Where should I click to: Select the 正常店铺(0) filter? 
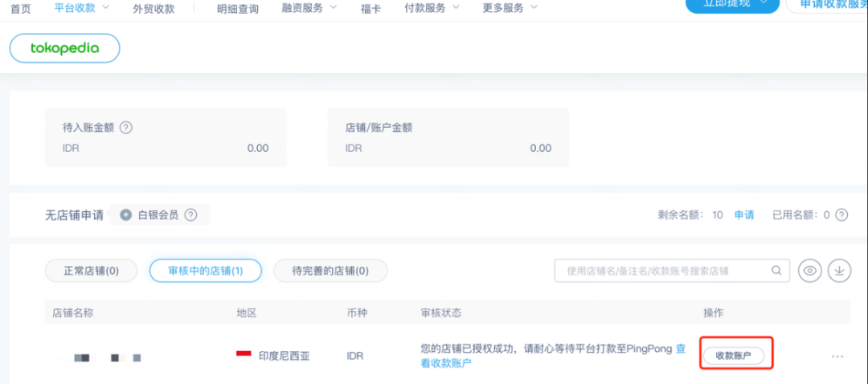coord(91,271)
